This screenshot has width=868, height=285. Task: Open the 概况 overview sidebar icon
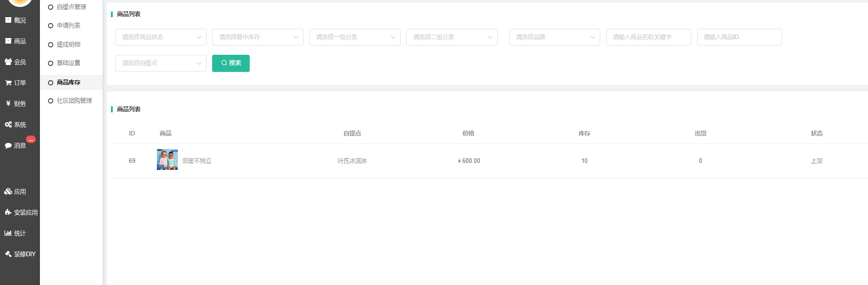click(8, 20)
